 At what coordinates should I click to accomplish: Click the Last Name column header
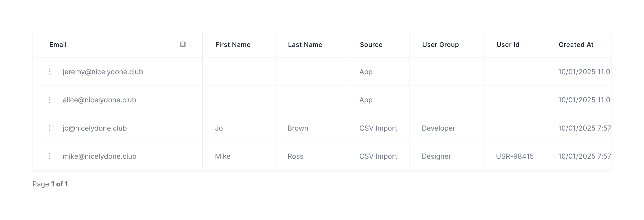[305, 45]
